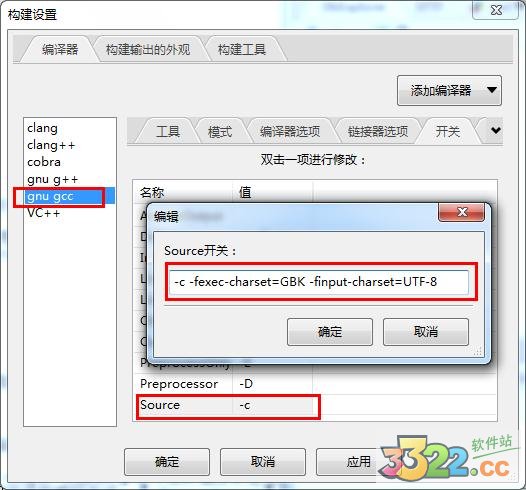Select the 工具 sub-tab

(168, 131)
